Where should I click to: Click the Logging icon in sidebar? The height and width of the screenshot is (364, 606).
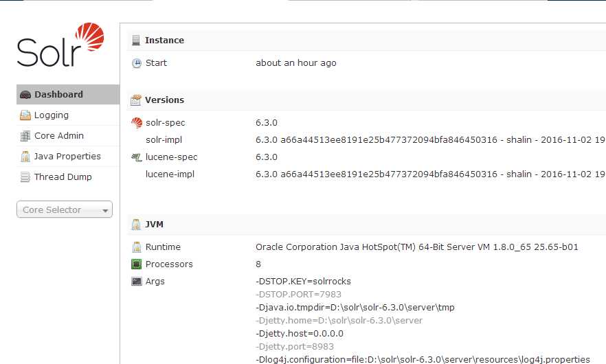25,115
